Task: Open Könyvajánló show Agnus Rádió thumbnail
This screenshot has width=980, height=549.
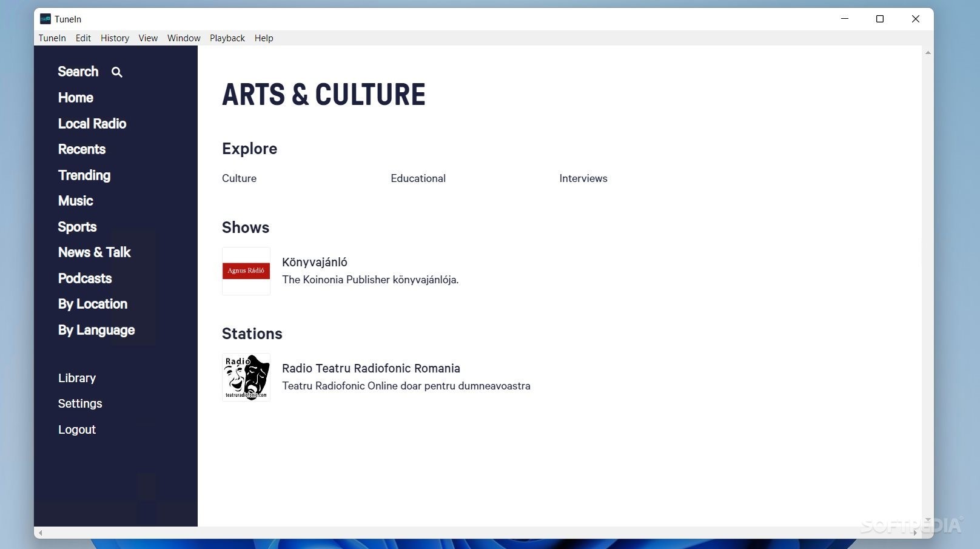Action: (x=246, y=271)
